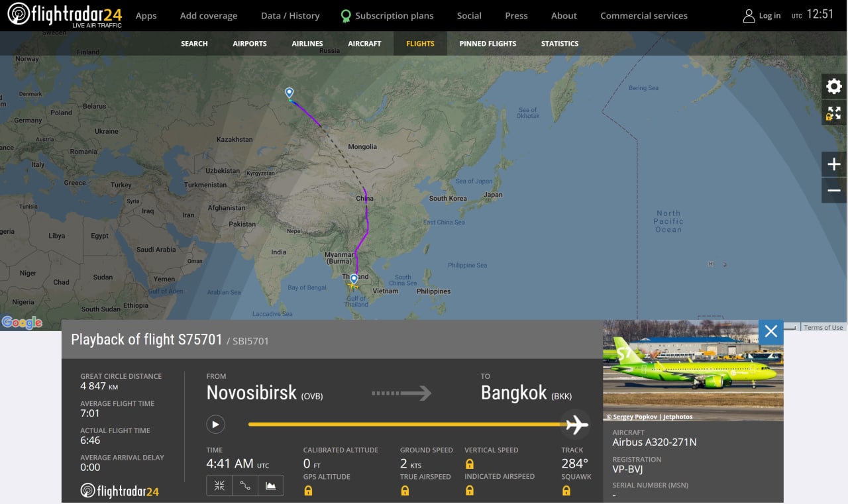Image resolution: width=848 pixels, height=504 pixels.
Task: Click the route arrow between airports
Action: 401,393
